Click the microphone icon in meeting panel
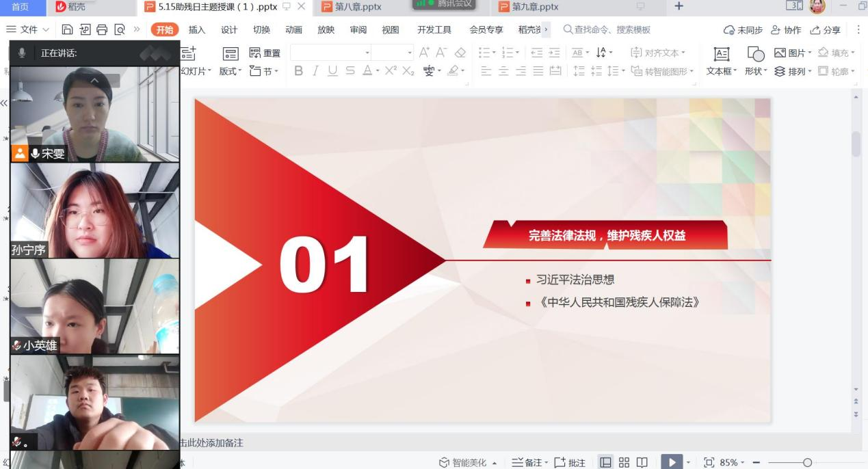Screen dimensions: 868x469 point(22,53)
